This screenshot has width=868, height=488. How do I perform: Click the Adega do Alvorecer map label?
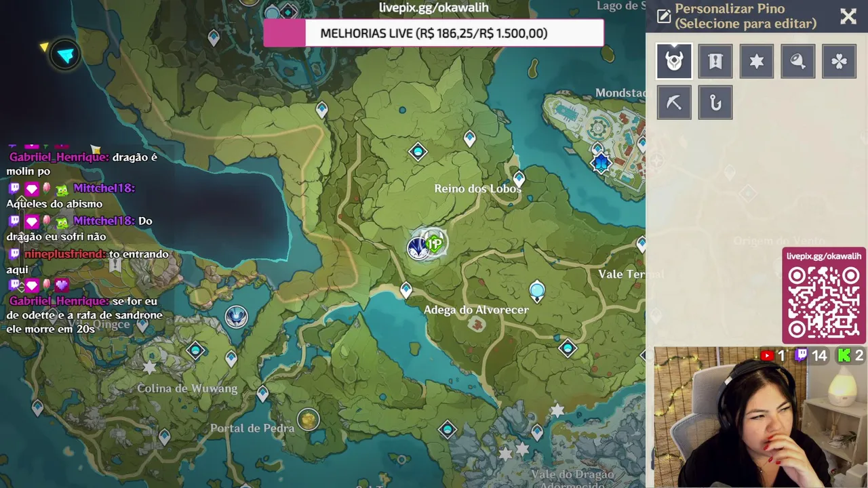tap(476, 310)
